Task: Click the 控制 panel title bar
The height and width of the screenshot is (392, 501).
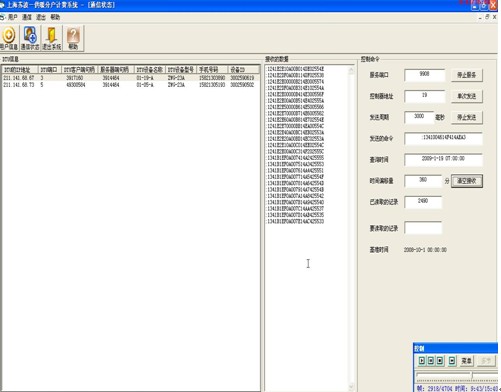Action: point(455,348)
